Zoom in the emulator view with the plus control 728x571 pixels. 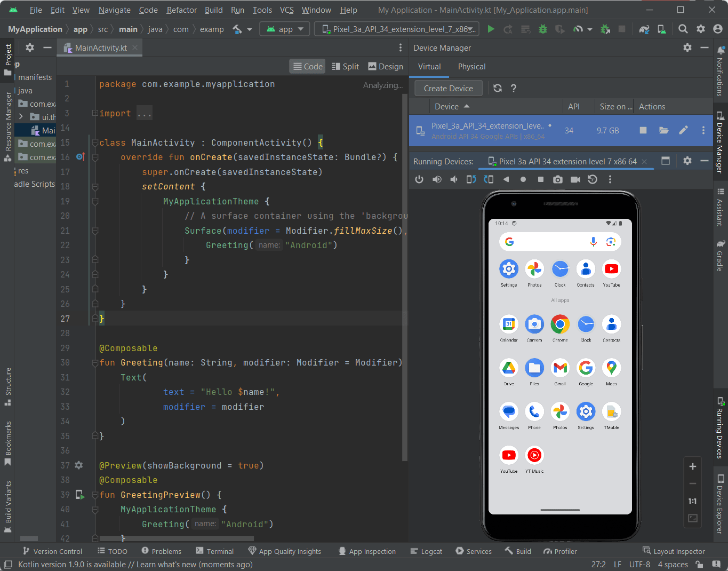coord(692,466)
